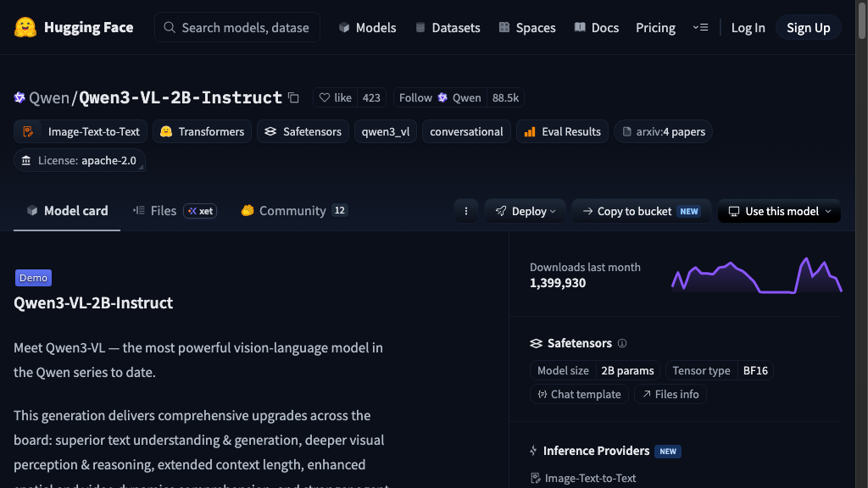This screenshot has width=868, height=488.
Task: Open the Eval Results tag
Action: [x=562, y=131]
